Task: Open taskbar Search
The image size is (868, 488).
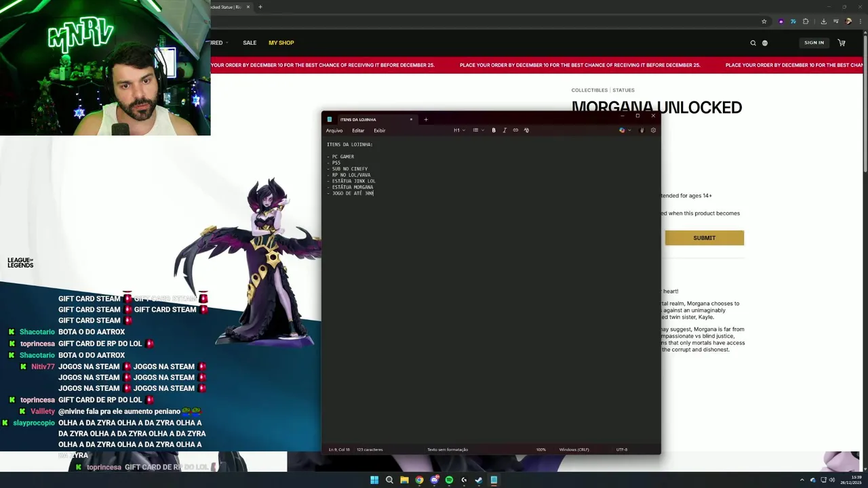Action: coord(389,480)
